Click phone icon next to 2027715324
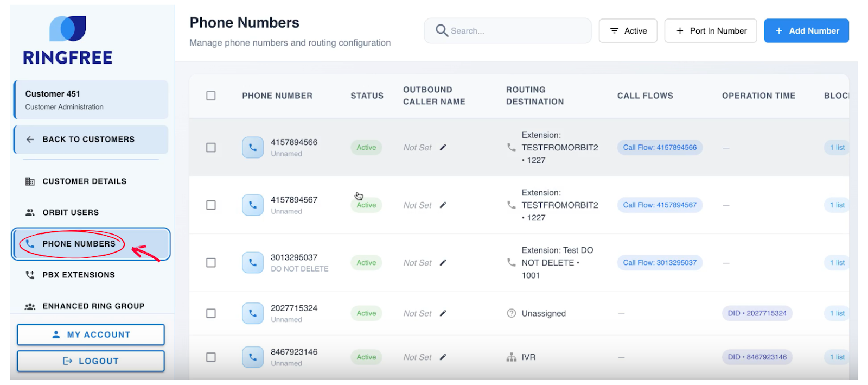 [252, 313]
